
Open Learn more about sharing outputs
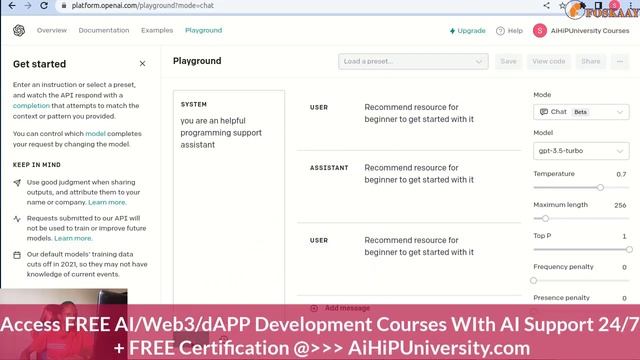[x=107, y=202]
